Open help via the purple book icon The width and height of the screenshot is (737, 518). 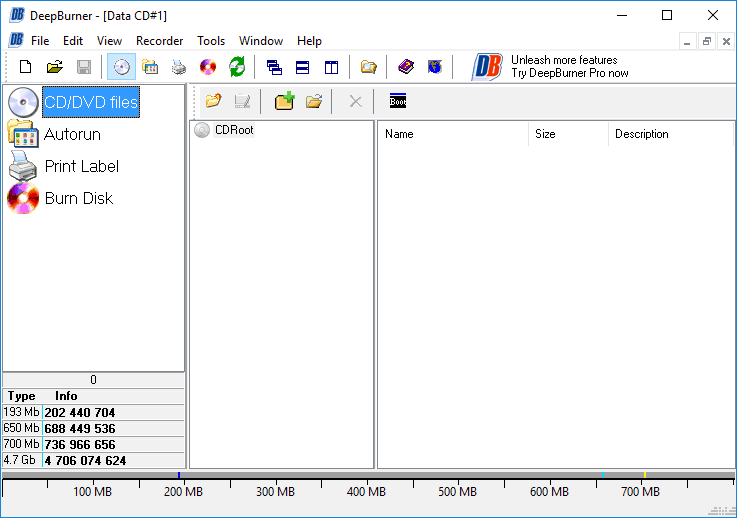[x=406, y=67]
